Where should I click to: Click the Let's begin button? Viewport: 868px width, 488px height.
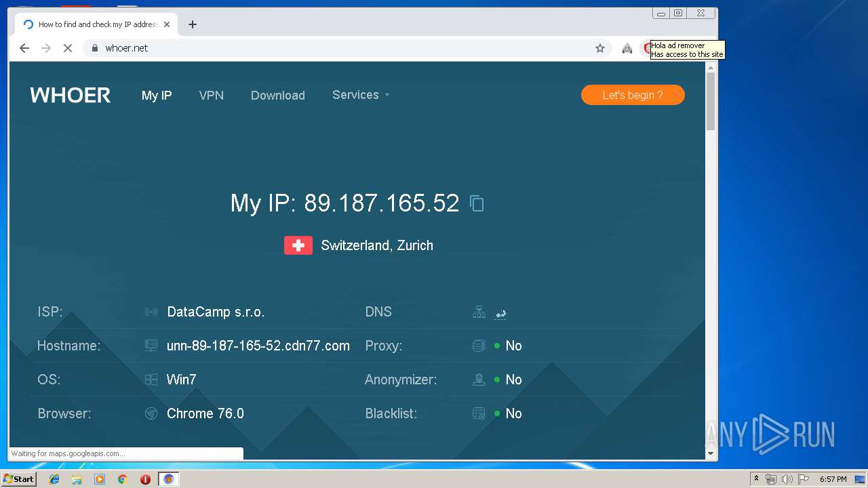[633, 95]
